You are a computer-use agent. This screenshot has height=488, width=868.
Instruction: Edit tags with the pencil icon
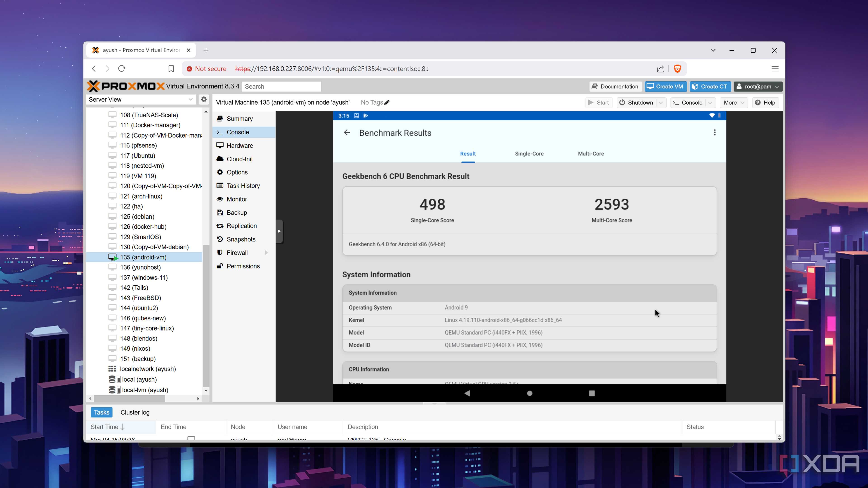[x=387, y=102]
